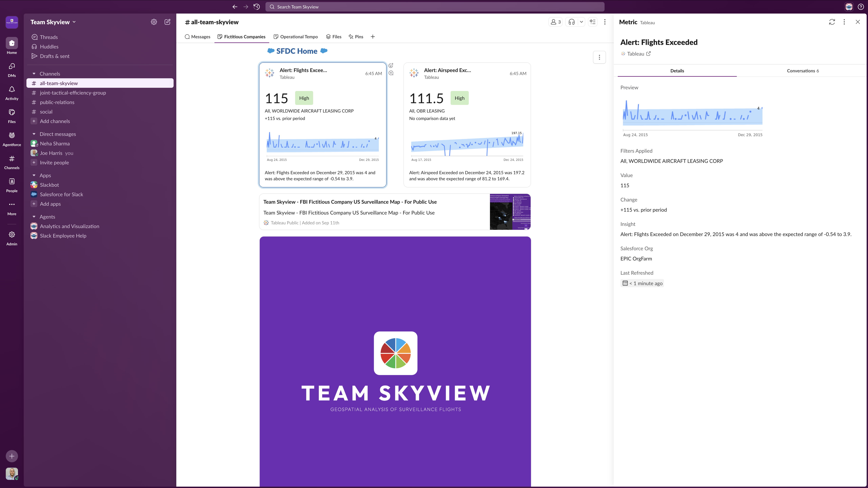Image resolution: width=868 pixels, height=488 pixels.
Task: Click the history clock icon
Action: click(257, 7)
